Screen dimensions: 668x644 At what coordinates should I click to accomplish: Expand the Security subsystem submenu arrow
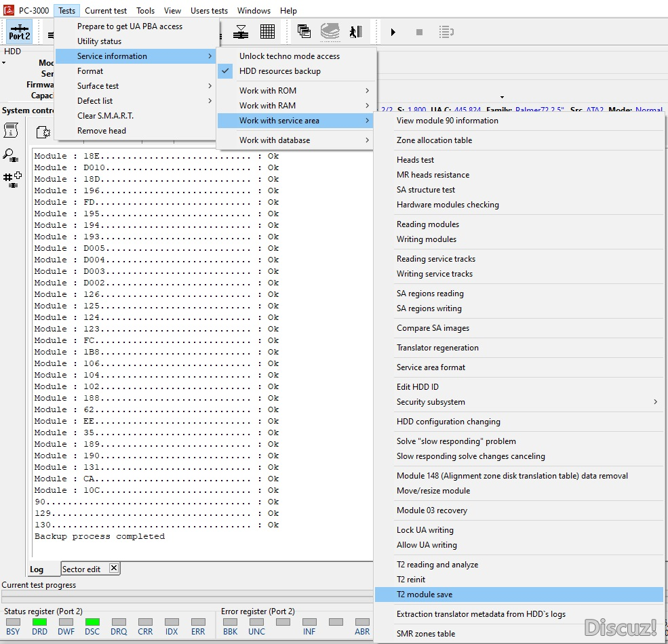pos(656,402)
